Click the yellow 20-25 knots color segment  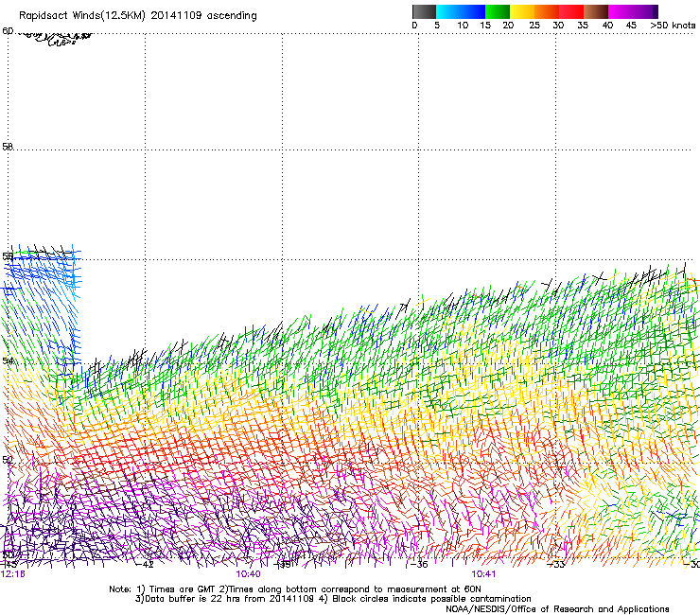pyautogui.click(x=522, y=11)
